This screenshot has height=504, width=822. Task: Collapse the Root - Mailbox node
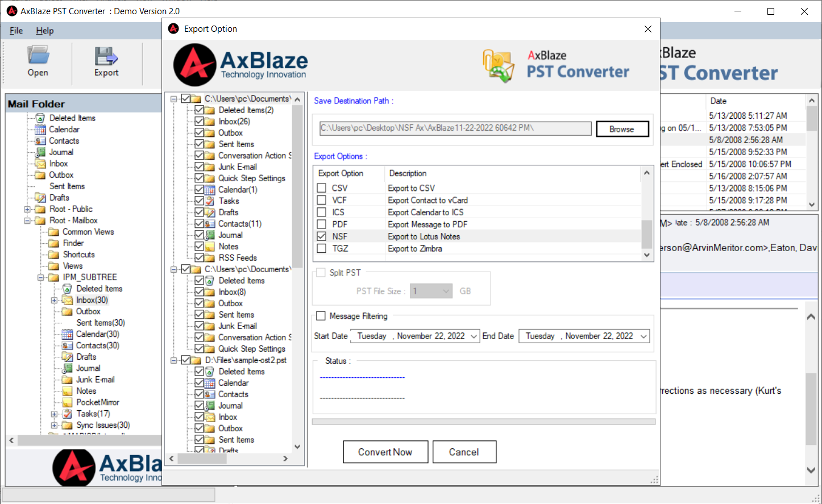tap(27, 220)
